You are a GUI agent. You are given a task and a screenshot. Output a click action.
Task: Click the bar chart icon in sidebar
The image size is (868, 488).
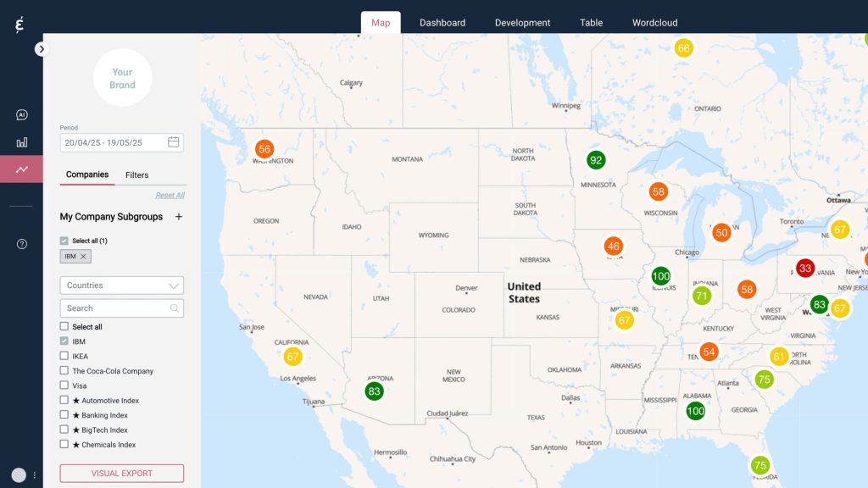tap(22, 142)
